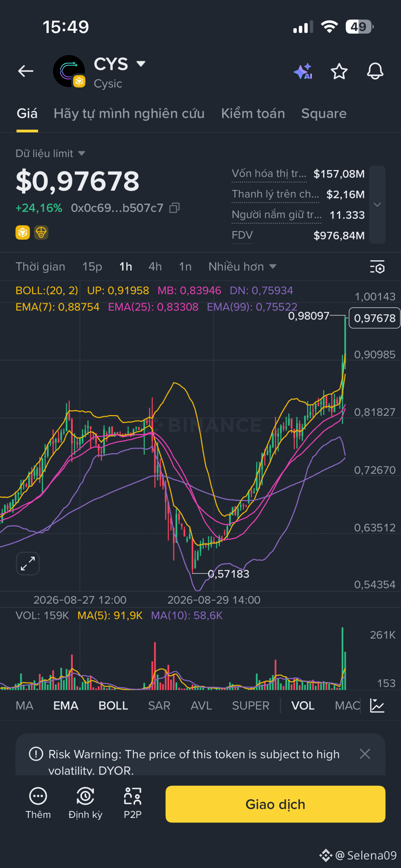Tap the parachute airdrop badge icon
This screenshot has width=401, height=868.
(x=41, y=232)
